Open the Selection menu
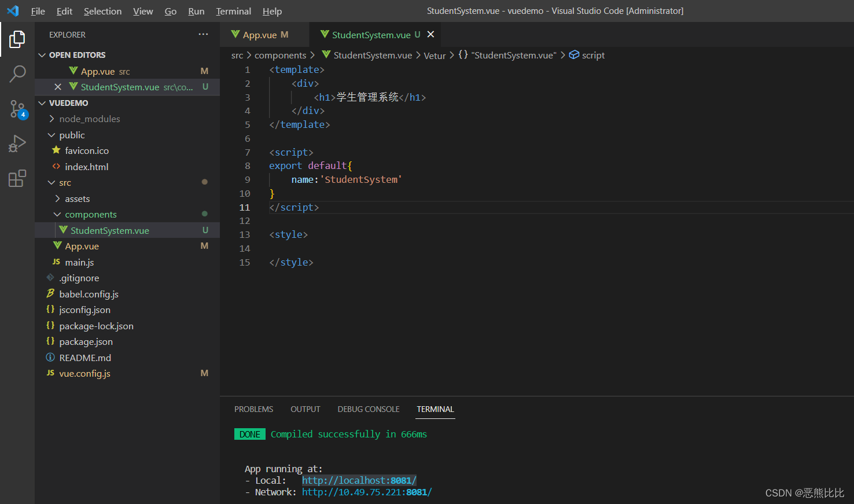Viewport: 854px width, 504px height. (102, 11)
